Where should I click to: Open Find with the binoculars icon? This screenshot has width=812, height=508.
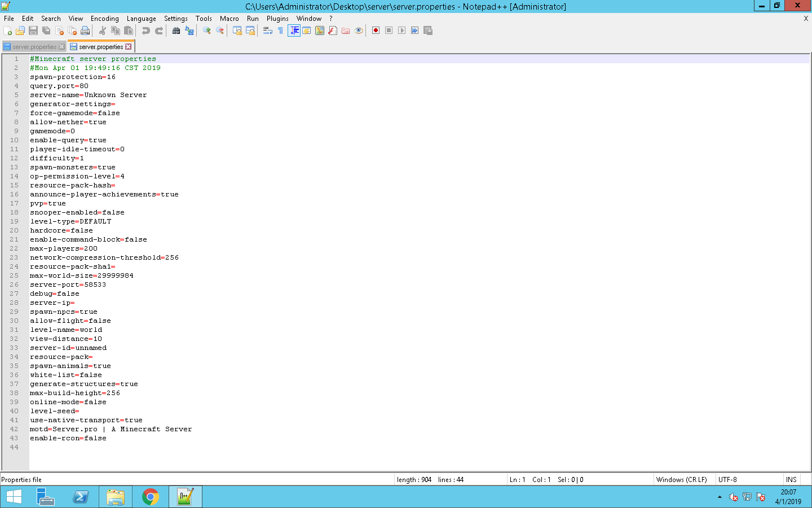tap(176, 30)
